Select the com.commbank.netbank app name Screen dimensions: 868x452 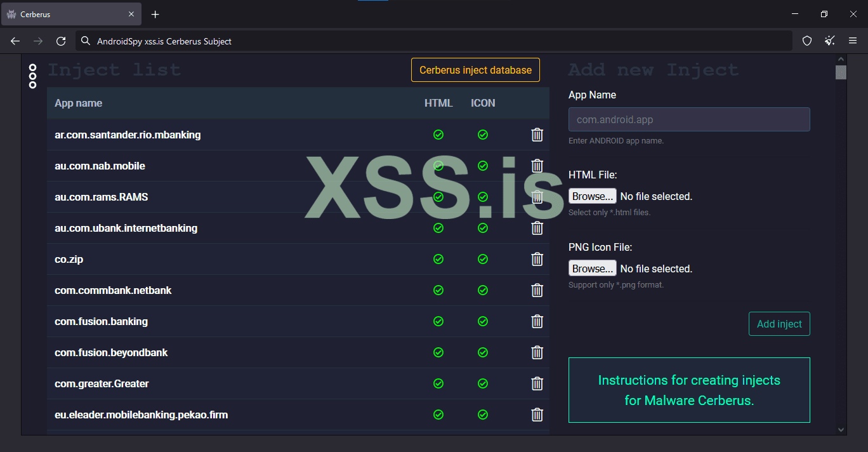click(113, 290)
